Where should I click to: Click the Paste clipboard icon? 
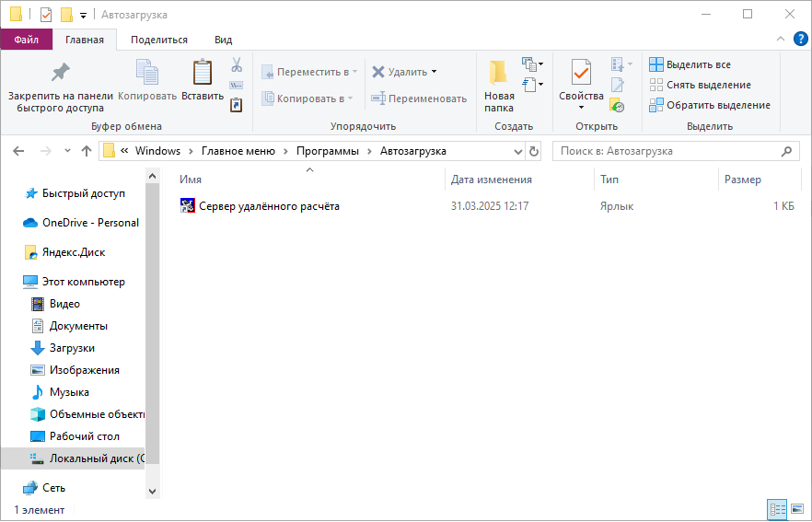tap(202, 73)
